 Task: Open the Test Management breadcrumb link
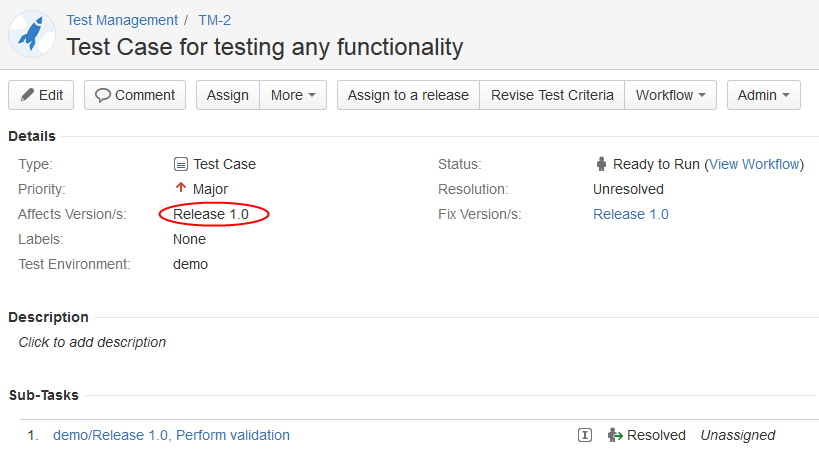122,20
